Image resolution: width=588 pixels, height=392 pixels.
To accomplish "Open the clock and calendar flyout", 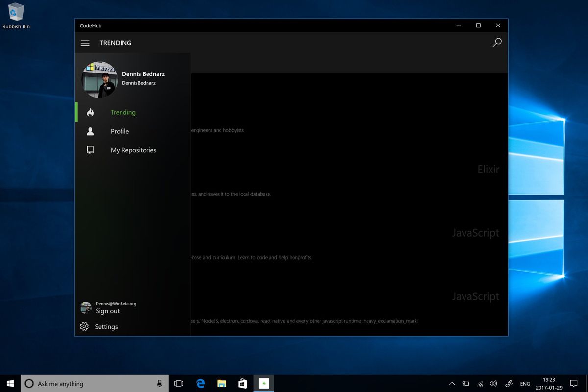I will [x=549, y=383].
